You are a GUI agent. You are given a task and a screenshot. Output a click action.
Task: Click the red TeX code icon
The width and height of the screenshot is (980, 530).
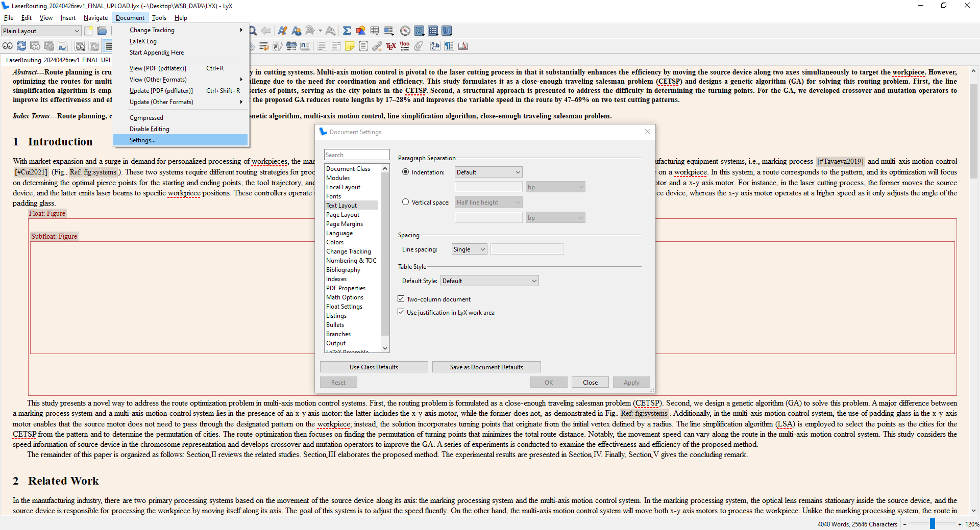tap(391, 46)
